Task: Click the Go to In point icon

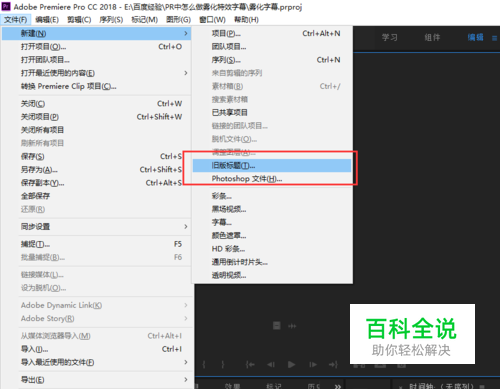Action: 250,365
